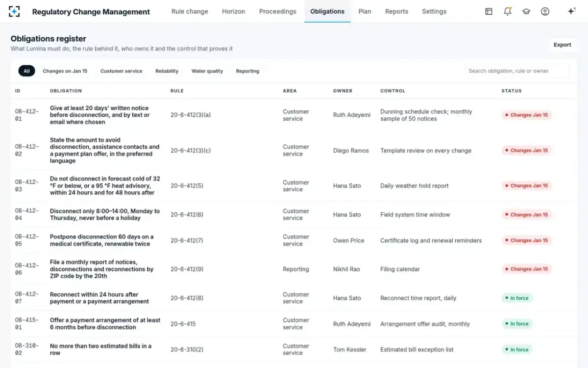Viewport: 588px width, 368px height.
Task: Click rule 20-6-412(3)(a)
Action: pos(191,115)
